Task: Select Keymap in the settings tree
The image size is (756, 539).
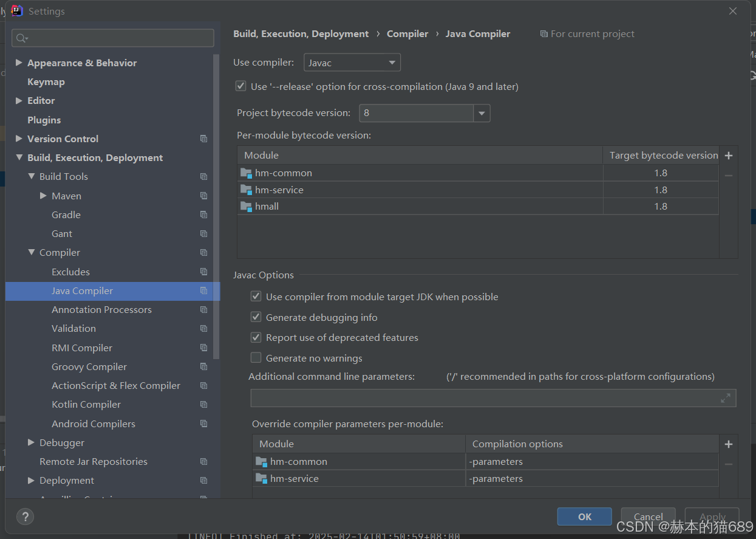Action: (46, 82)
